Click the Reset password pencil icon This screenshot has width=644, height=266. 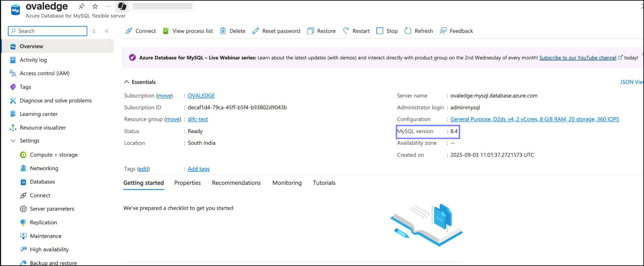click(256, 31)
